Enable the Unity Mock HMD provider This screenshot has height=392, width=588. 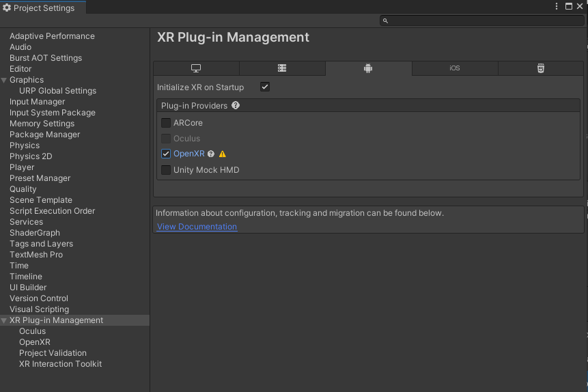pyautogui.click(x=166, y=170)
